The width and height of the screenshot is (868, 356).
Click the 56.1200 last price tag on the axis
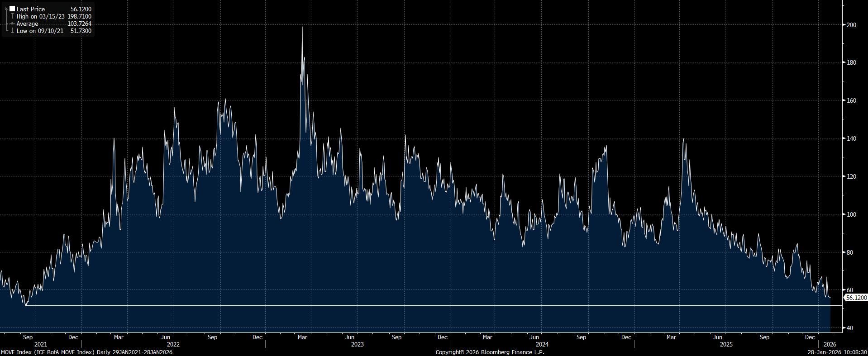tap(856, 298)
